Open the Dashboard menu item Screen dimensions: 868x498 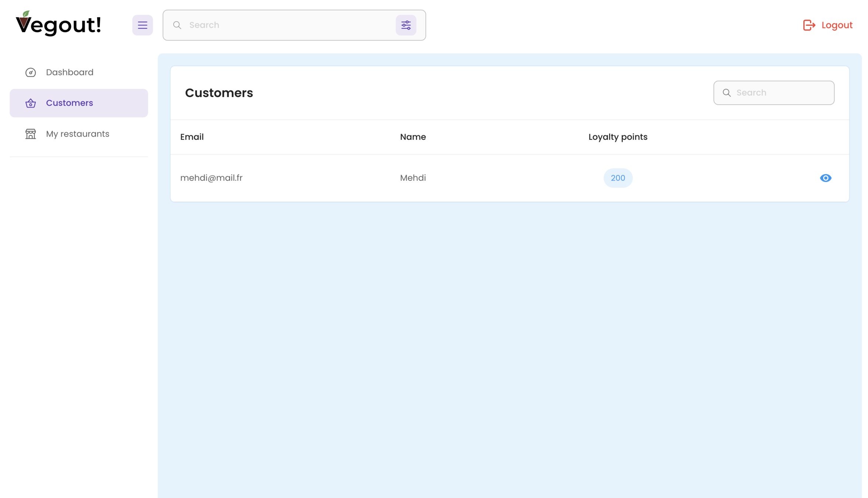[x=70, y=72]
